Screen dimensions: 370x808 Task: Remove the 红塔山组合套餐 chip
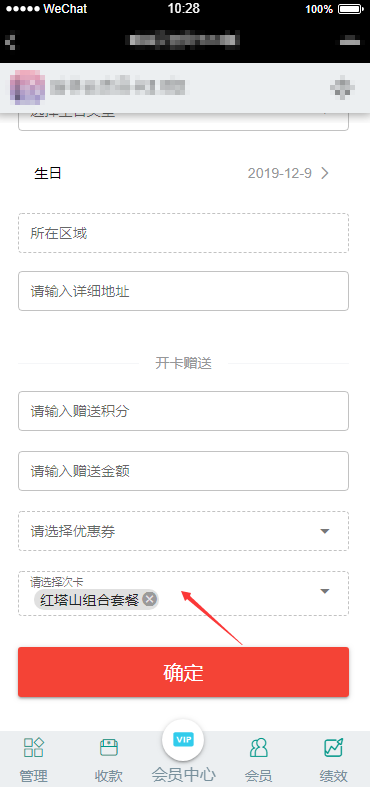[x=149, y=599]
